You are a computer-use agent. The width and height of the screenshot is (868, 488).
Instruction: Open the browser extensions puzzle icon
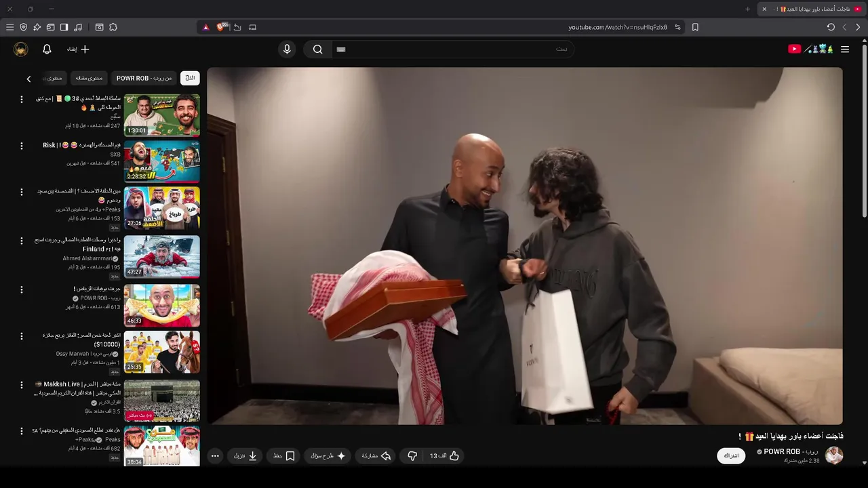pos(113,27)
